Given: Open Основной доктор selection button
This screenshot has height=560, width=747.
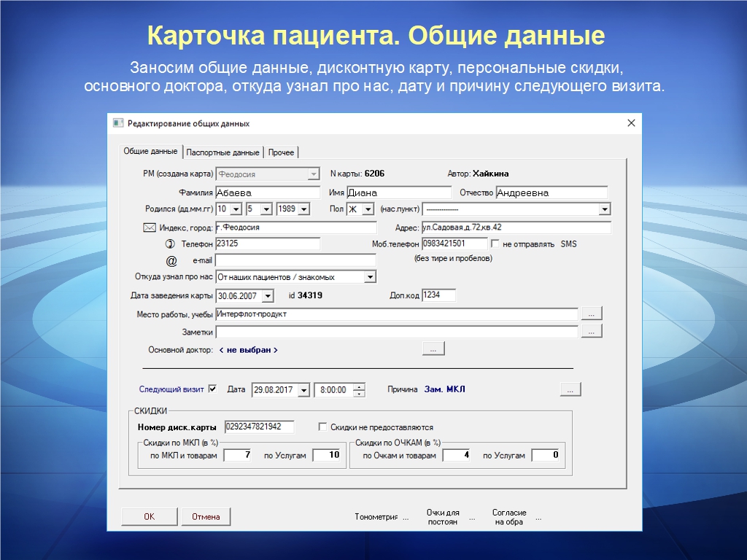Looking at the screenshot, I should pos(433,349).
